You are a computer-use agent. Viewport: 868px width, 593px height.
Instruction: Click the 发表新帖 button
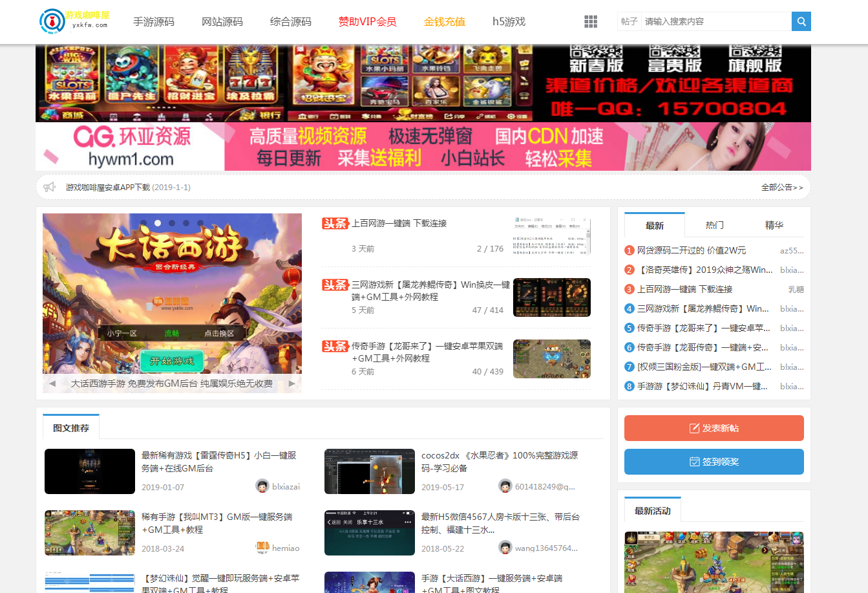pyautogui.click(x=714, y=428)
